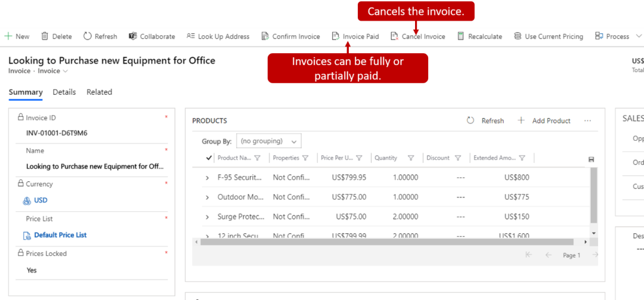Click the Delete trash icon
This screenshot has height=300, width=644.
45,36
